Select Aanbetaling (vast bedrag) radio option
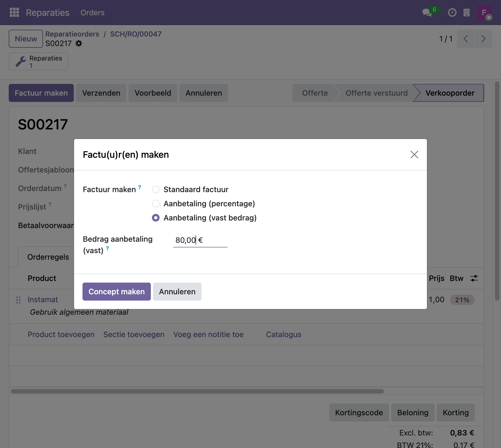Viewport: 501px width, 448px height. click(156, 218)
